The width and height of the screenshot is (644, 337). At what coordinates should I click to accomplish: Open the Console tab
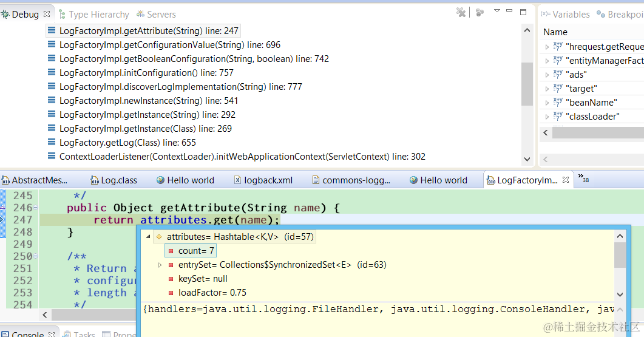[23, 334]
